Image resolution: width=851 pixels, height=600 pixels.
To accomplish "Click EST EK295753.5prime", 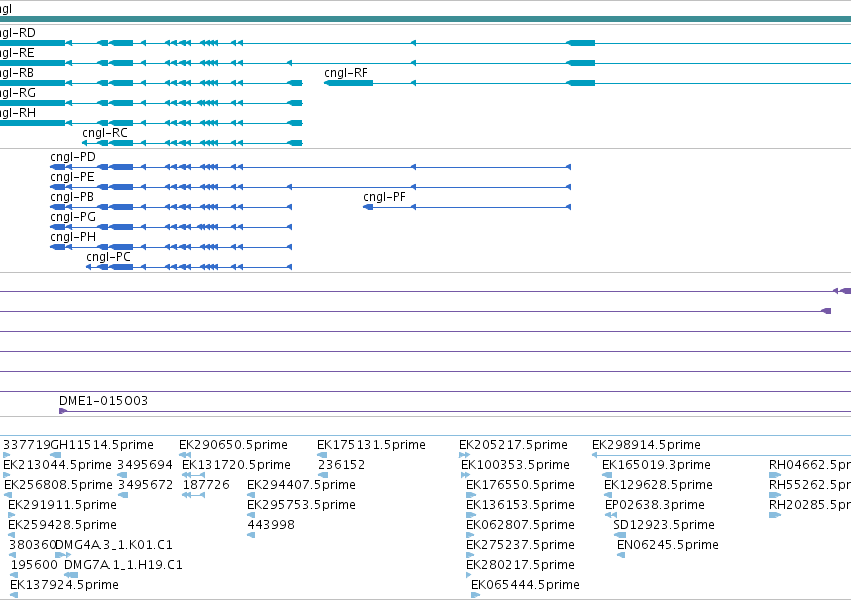I will [x=301, y=505].
